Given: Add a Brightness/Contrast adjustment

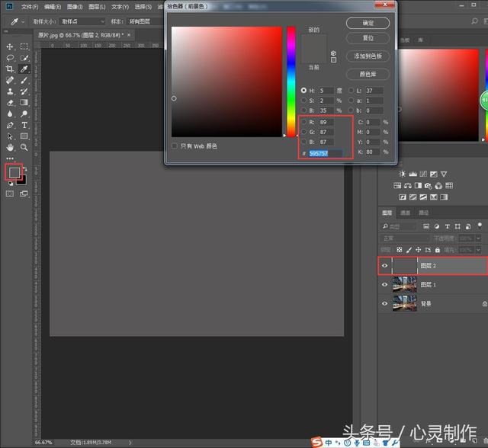Looking at the screenshot, I should (x=402, y=174).
